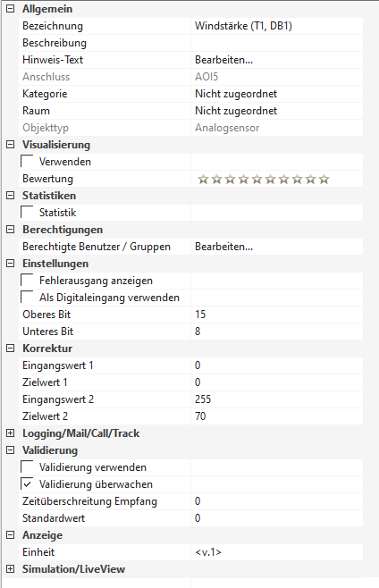Check Validierung verwenden
Image resolution: width=379 pixels, height=588 pixels.
(x=27, y=466)
